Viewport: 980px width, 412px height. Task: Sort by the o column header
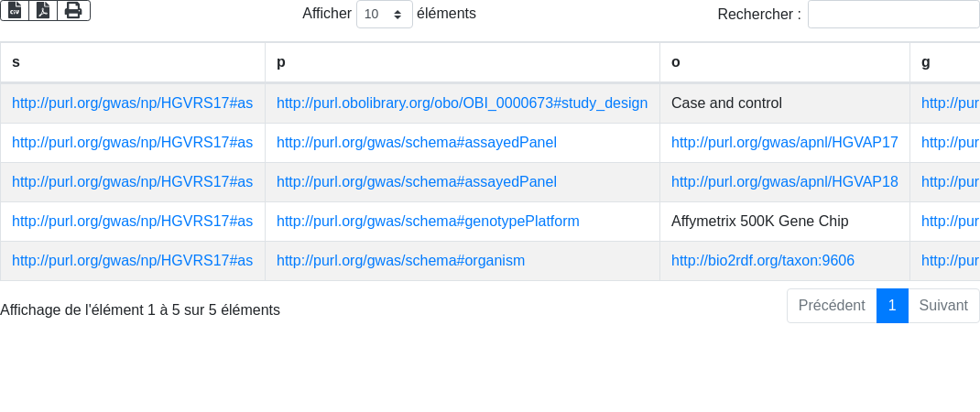pos(784,62)
